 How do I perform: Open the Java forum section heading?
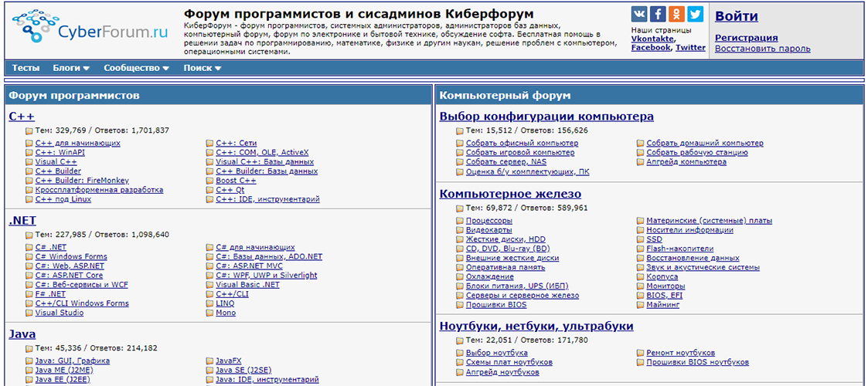point(22,334)
